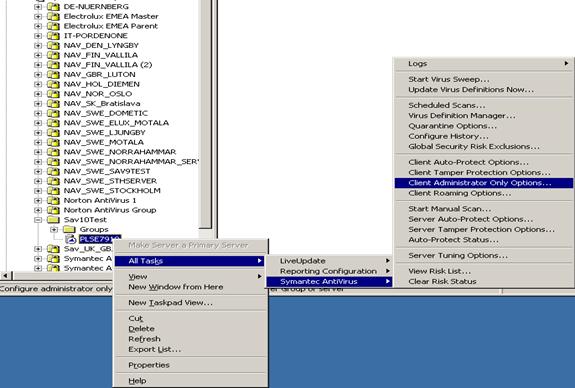Choose Client Tamper Protection Options
Image resolution: width=575 pixels, height=388 pixels.
click(484, 172)
